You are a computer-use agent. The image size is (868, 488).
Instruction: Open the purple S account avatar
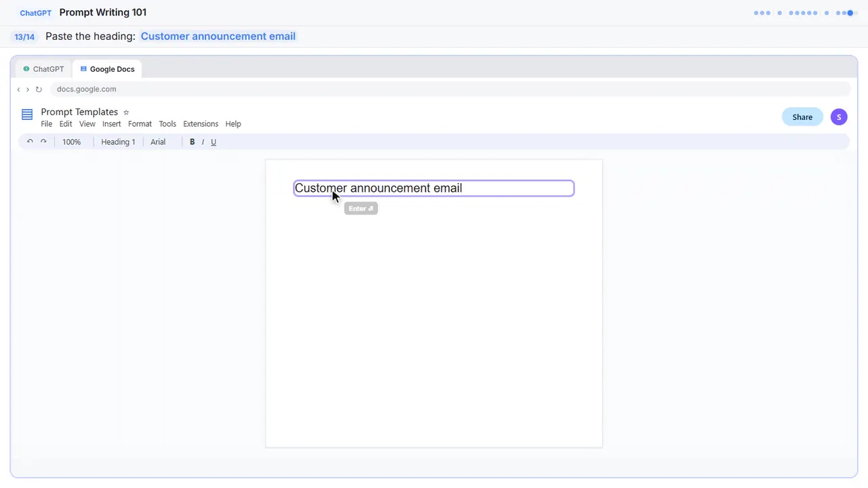click(839, 117)
